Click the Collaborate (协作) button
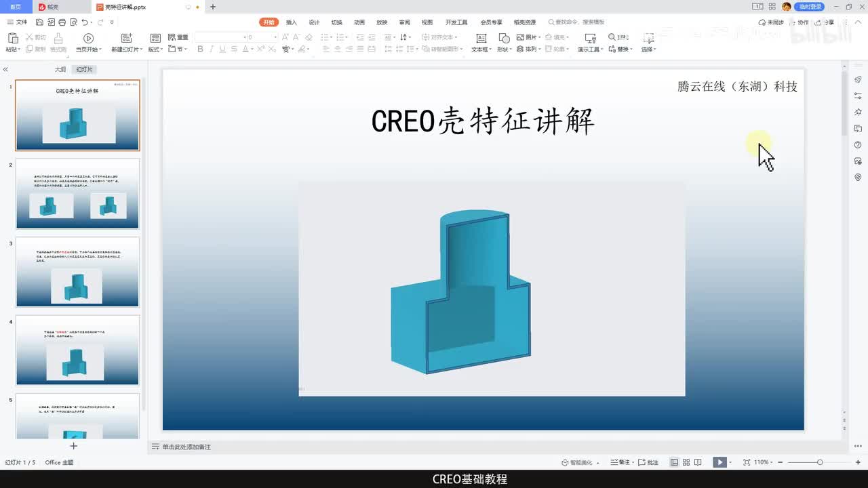Image resolution: width=868 pixels, height=488 pixels. (800, 22)
